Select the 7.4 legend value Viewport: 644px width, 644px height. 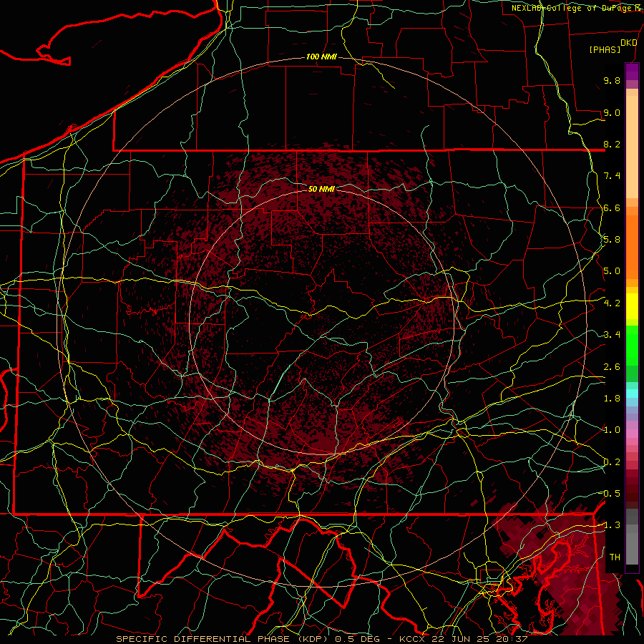coord(612,176)
